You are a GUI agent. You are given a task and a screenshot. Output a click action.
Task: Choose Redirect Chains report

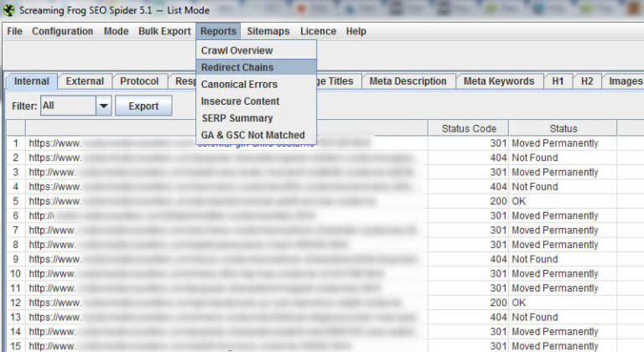click(x=257, y=67)
